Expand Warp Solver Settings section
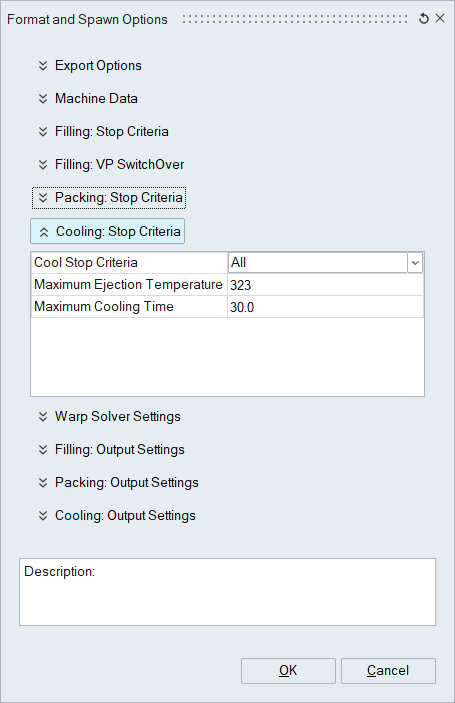Screen dimensions: 455x703 pyautogui.click(x=109, y=417)
